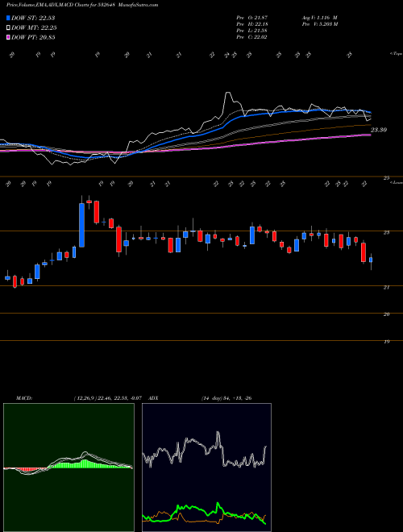The height and width of the screenshot is (532, 403).
Task: Click the 'Pre V: 5.203 M' volume value
Action: pos(319,24)
